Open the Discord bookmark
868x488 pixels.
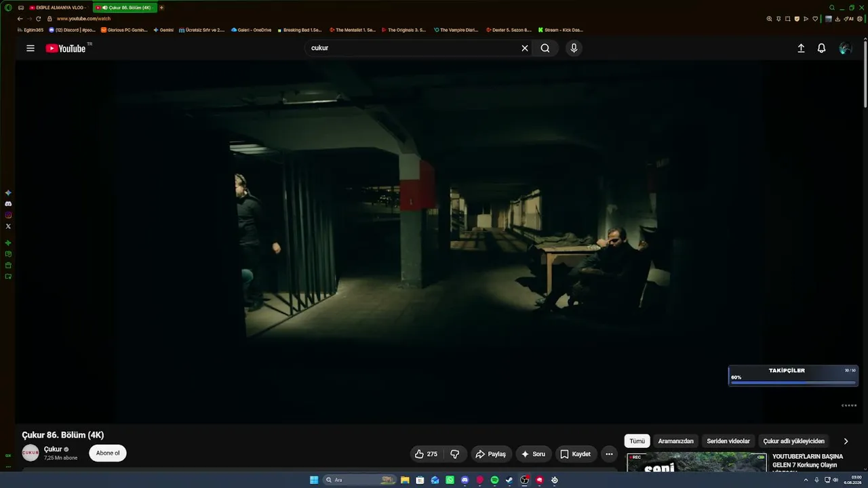73,30
